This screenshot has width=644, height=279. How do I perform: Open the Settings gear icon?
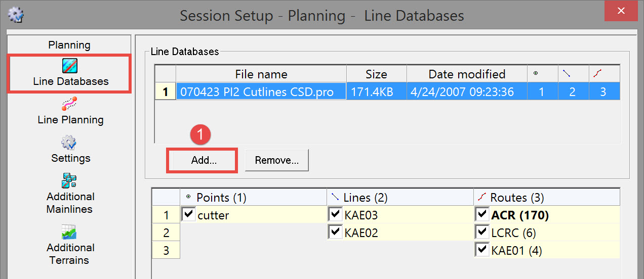[x=70, y=143]
